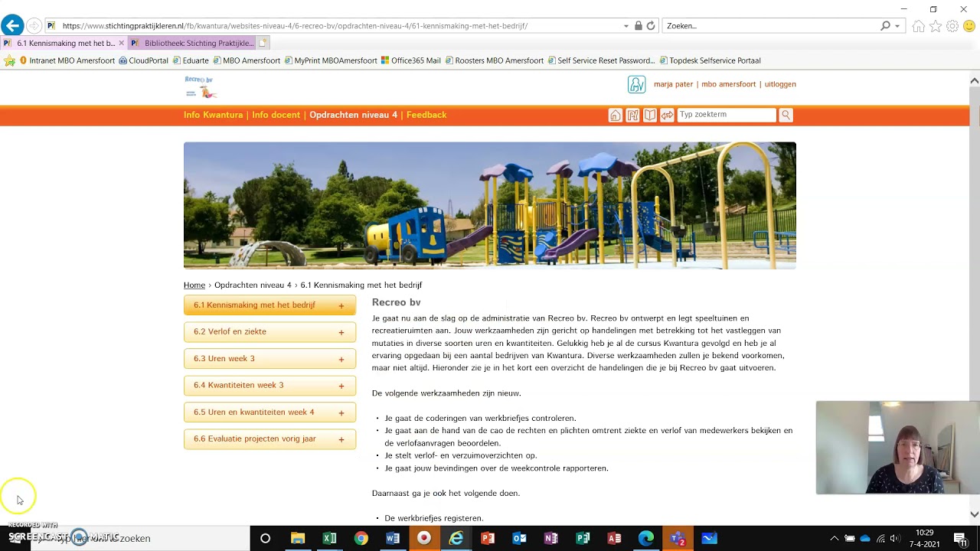Image resolution: width=980 pixels, height=551 pixels.
Task: Click the double-arrow icon in orange bar
Action: [668, 115]
